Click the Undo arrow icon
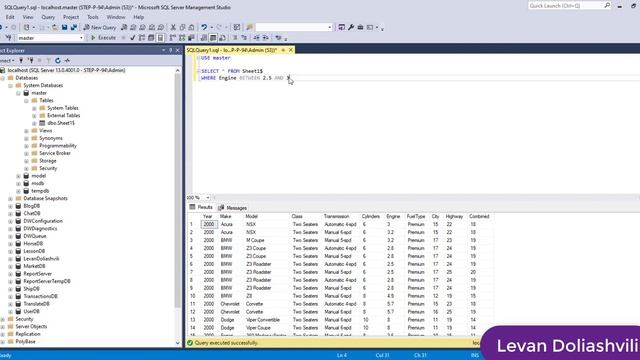The image size is (640, 360). tap(204, 27)
